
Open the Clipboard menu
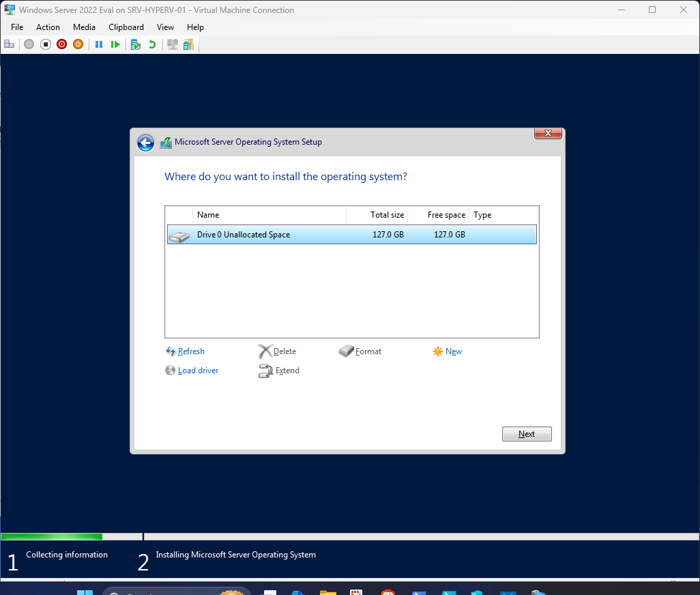click(126, 27)
